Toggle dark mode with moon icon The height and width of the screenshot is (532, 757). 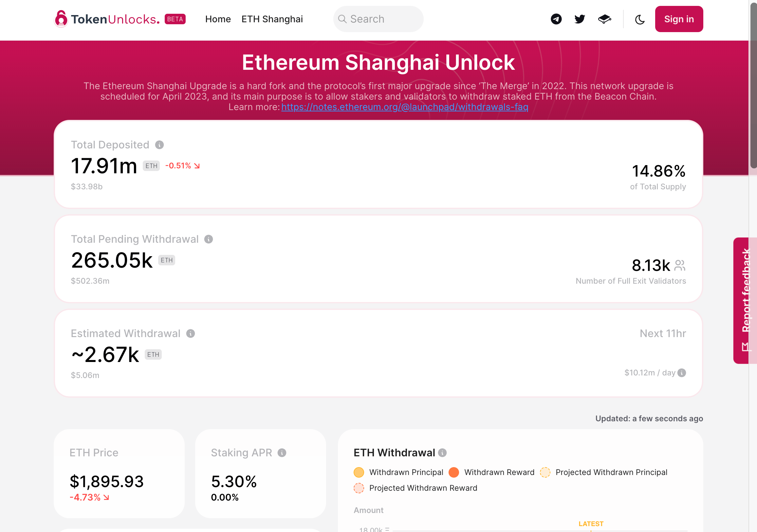pyautogui.click(x=640, y=19)
